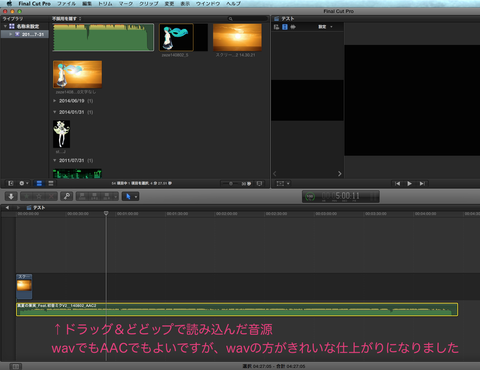Switch browser to list view
The height and width of the screenshot is (370, 480).
pyautogui.click(x=51, y=183)
